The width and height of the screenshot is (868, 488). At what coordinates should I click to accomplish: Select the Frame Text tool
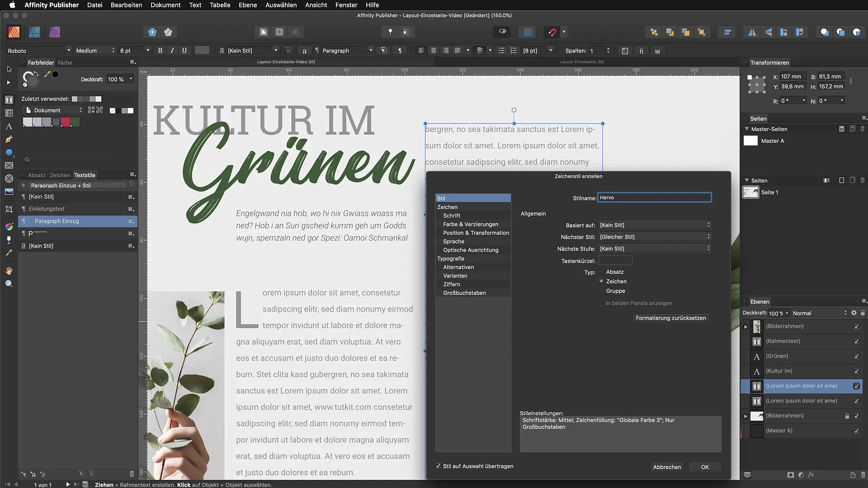click(x=9, y=100)
